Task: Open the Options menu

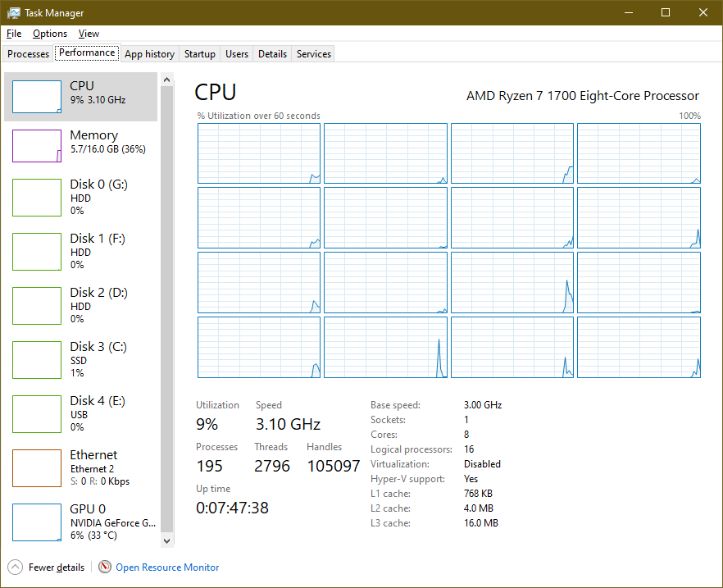Action: click(50, 34)
